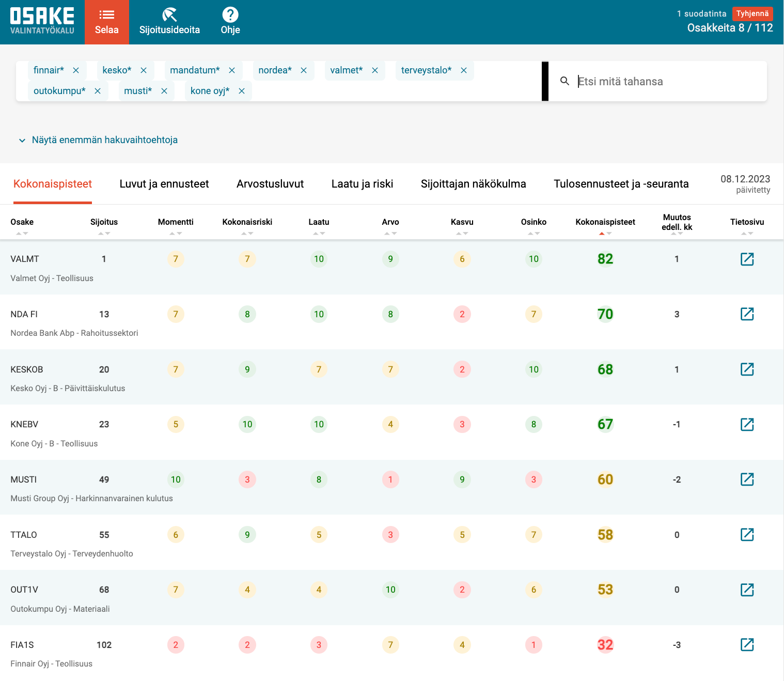Screen dimensions: 784x681
Task: Click Finnair total score 32
Action: tap(605, 645)
